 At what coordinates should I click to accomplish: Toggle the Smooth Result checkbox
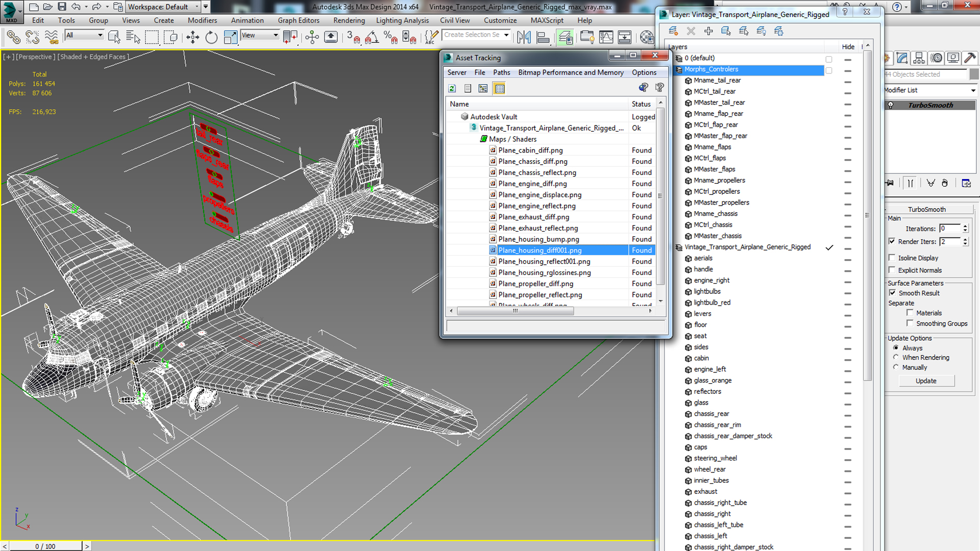pos(892,293)
